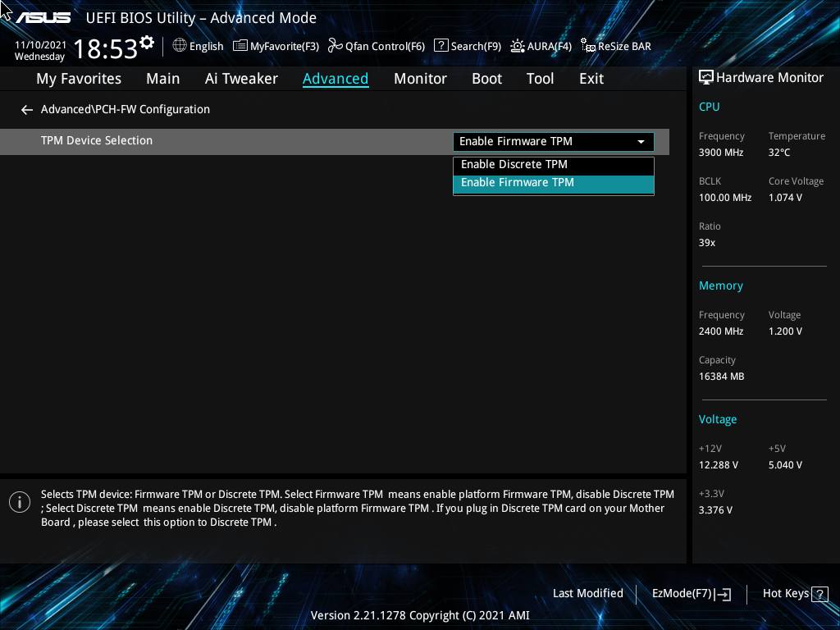Click the 39x ratio value
This screenshot has height=630, width=840.
[706, 243]
